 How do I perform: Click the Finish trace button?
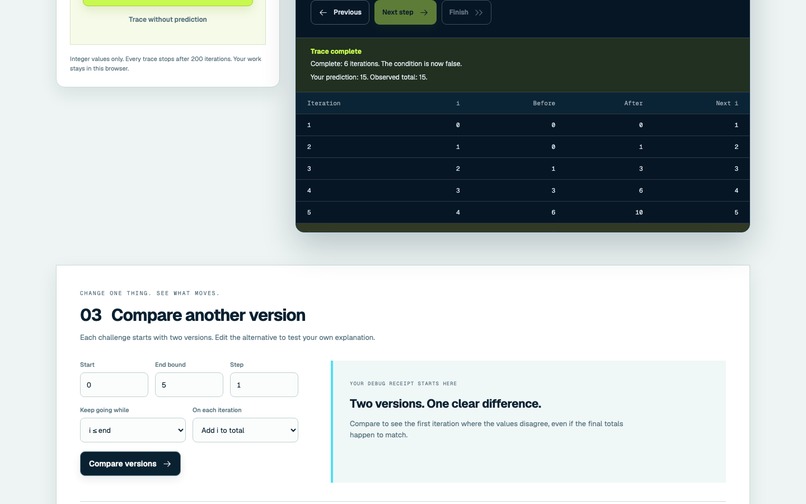[466, 12]
